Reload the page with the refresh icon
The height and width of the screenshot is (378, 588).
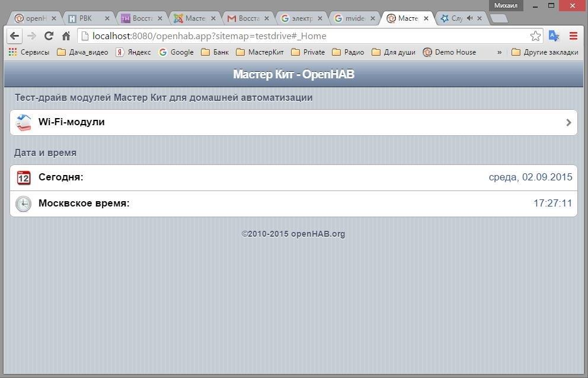(x=49, y=36)
